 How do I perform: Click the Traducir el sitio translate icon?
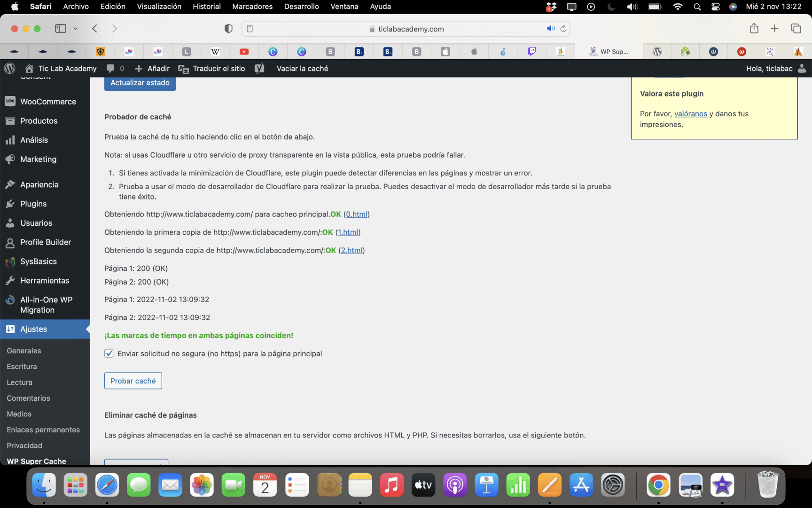click(x=183, y=69)
